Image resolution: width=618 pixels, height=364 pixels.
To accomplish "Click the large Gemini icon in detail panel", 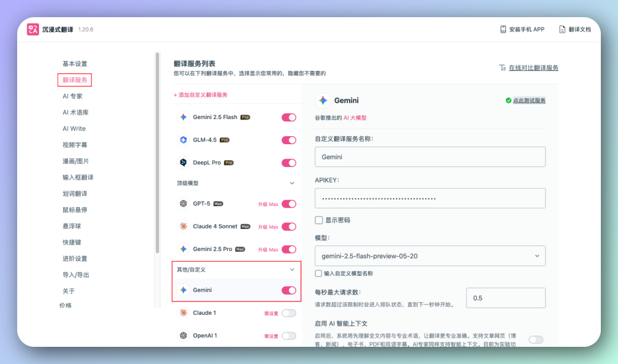I will click(323, 101).
